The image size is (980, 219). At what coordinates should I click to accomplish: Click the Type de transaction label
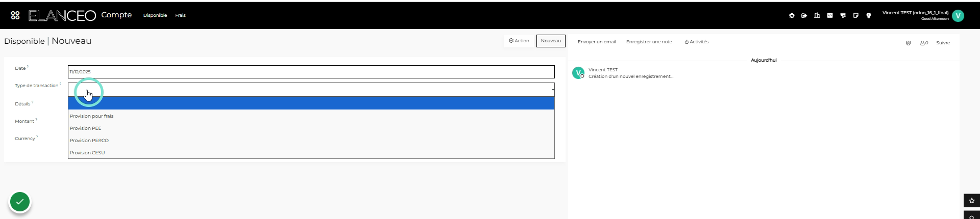(x=36, y=86)
